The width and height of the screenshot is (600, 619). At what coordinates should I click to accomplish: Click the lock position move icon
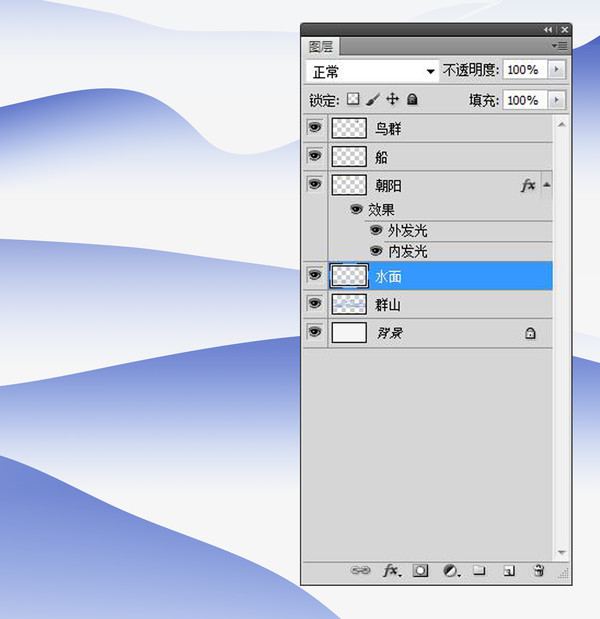click(392, 99)
